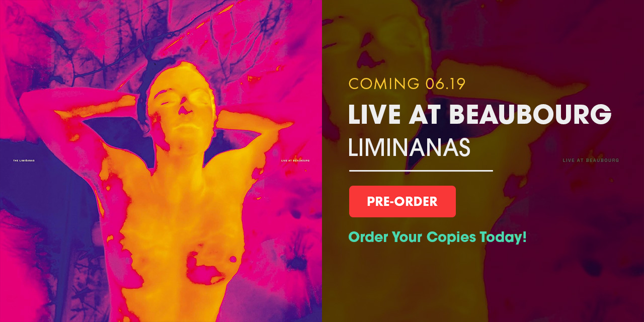
Task: Click the LIMINANAS artist name
Action: pyautogui.click(x=410, y=146)
